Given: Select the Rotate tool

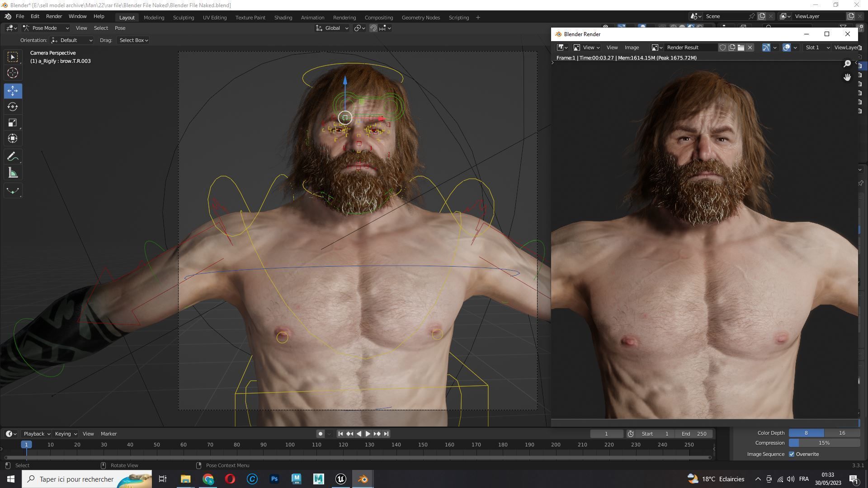Looking at the screenshot, I should click(x=13, y=107).
